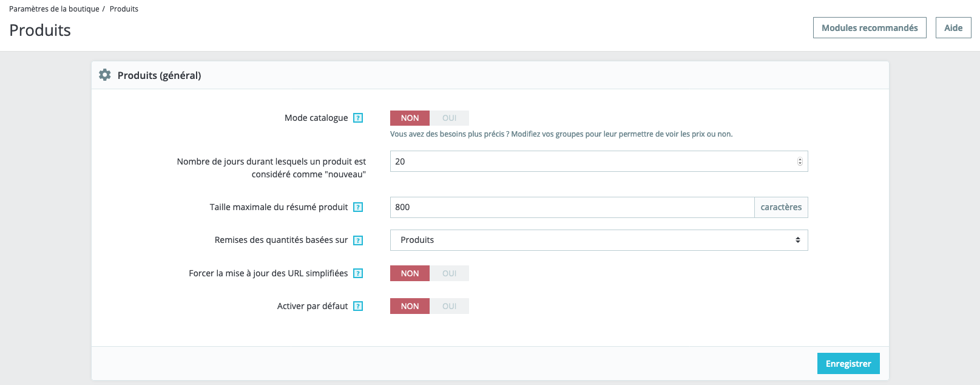This screenshot has width=980, height=385.
Task: Focus the days considered "nouveau" field
Action: (x=599, y=162)
